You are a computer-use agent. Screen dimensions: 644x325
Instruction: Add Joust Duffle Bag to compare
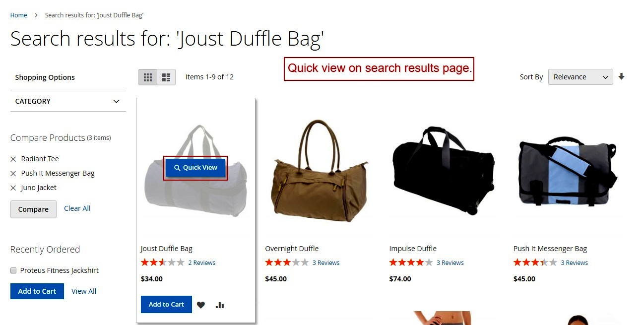(x=220, y=305)
